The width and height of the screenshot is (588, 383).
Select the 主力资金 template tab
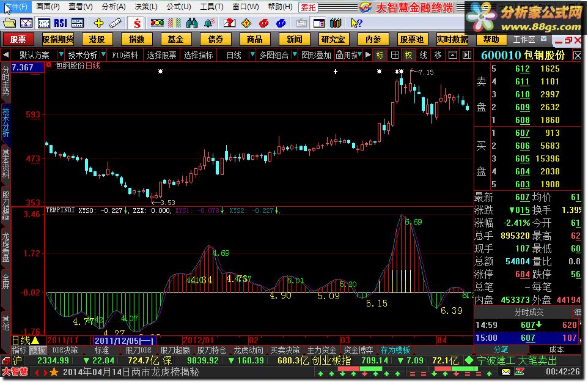[x=322, y=350]
